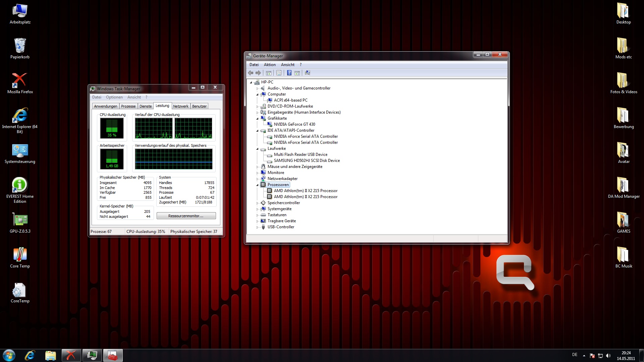Collapse the Laufwerke tree node
This screenshot has width=644, height=362.
pos(258,149)
